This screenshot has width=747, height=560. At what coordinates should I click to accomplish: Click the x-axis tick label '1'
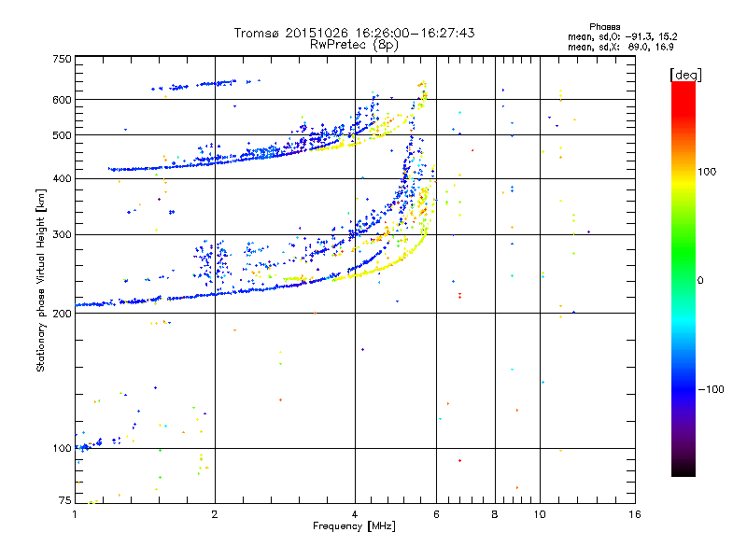(75, 514)
